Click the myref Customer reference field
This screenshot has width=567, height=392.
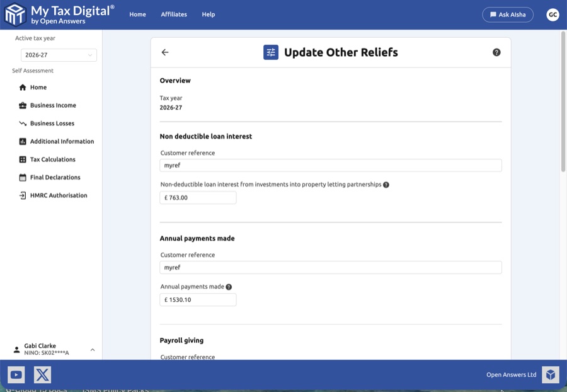330,164
